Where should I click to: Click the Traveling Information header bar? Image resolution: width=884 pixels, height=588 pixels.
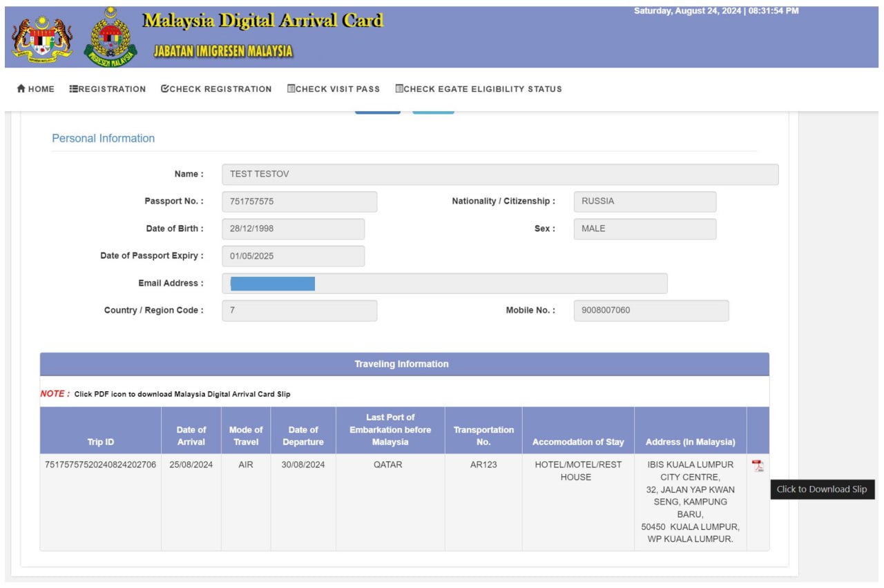pos(405,364)
